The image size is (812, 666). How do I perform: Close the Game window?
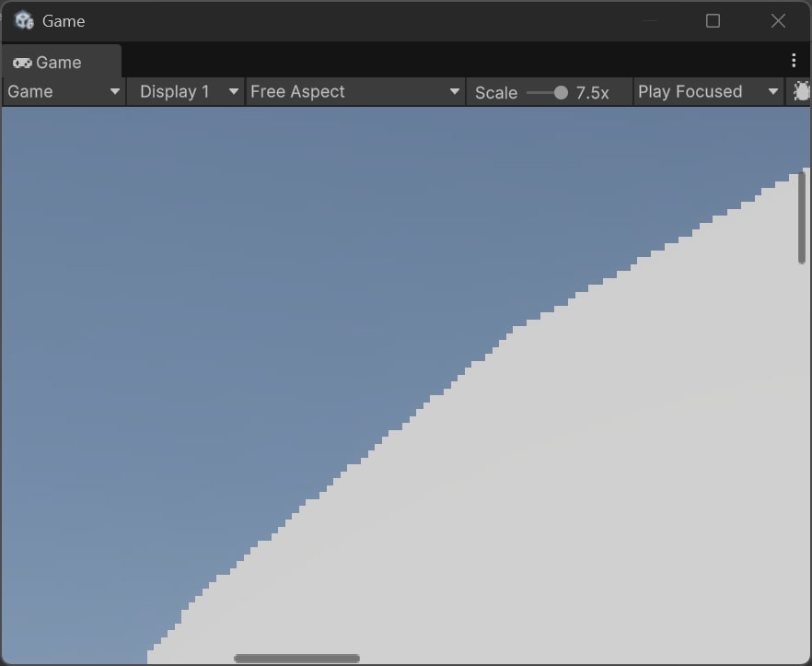[778, 21]
